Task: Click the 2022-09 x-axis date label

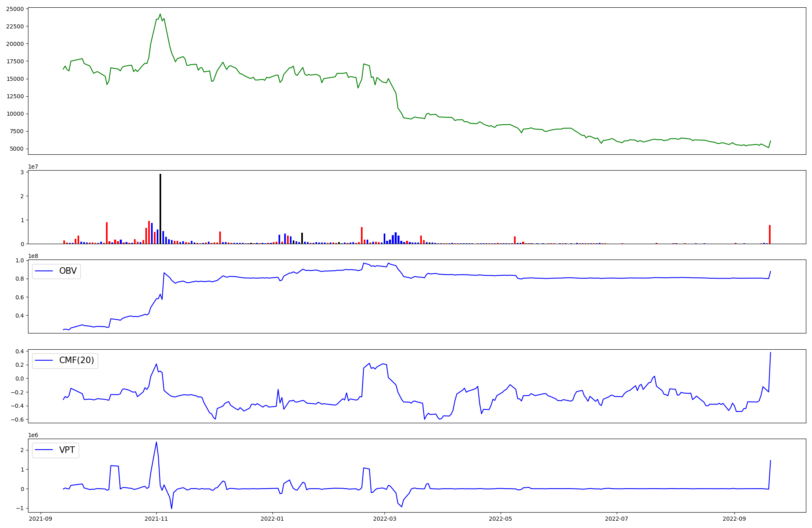Action: click(735, 519)
